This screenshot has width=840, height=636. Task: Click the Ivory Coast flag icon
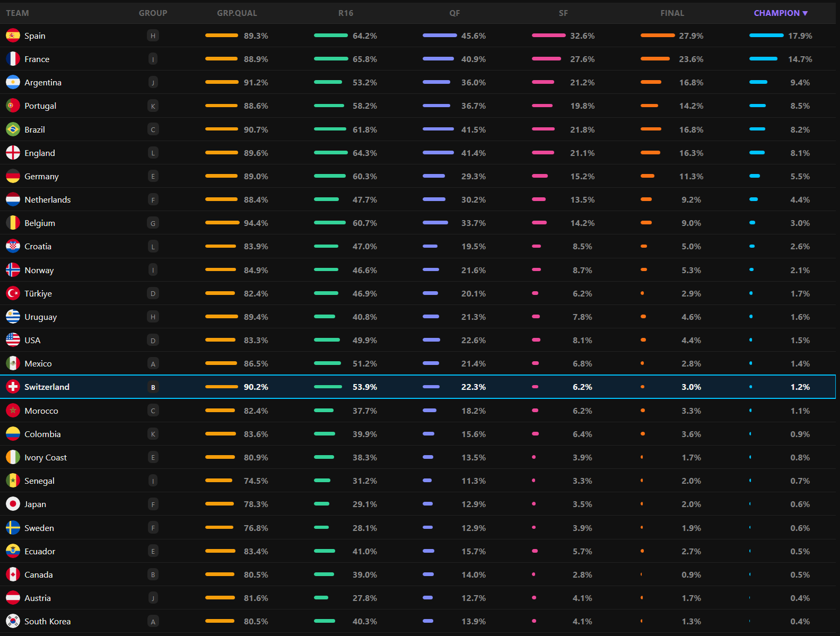point(13,457)
